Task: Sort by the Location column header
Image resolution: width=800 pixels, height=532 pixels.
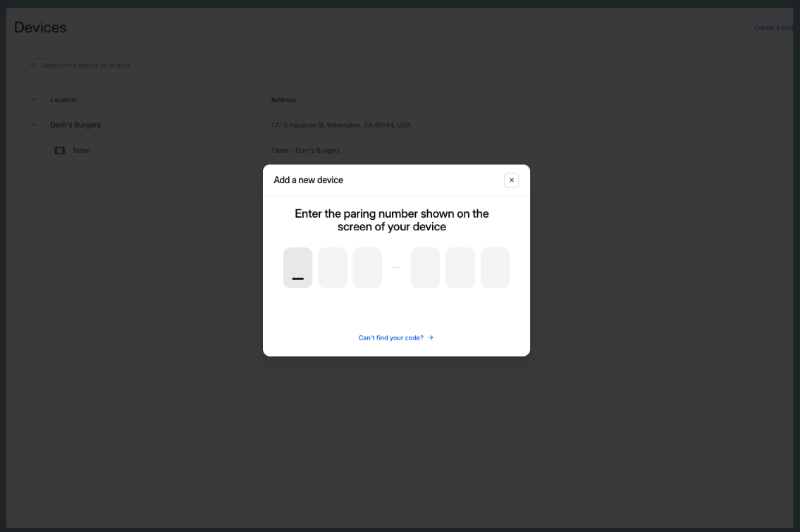Action: click(x=63, y=100)
